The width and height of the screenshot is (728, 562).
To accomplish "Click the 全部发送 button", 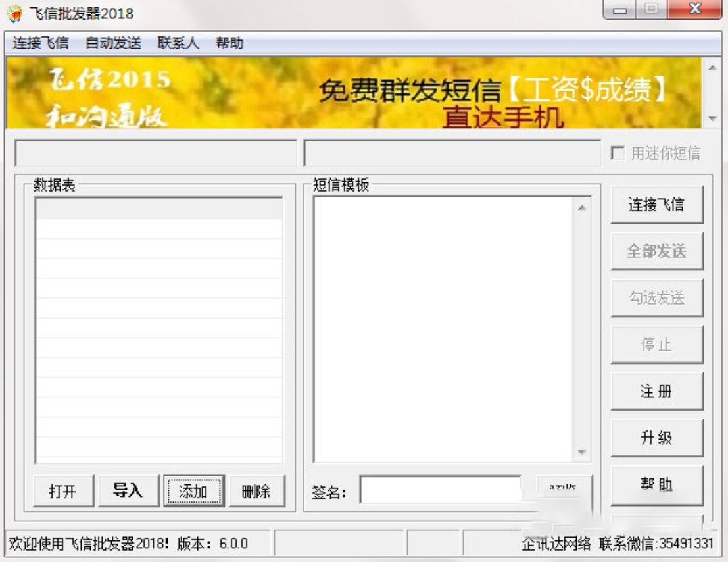I will (x=656, y=251).
